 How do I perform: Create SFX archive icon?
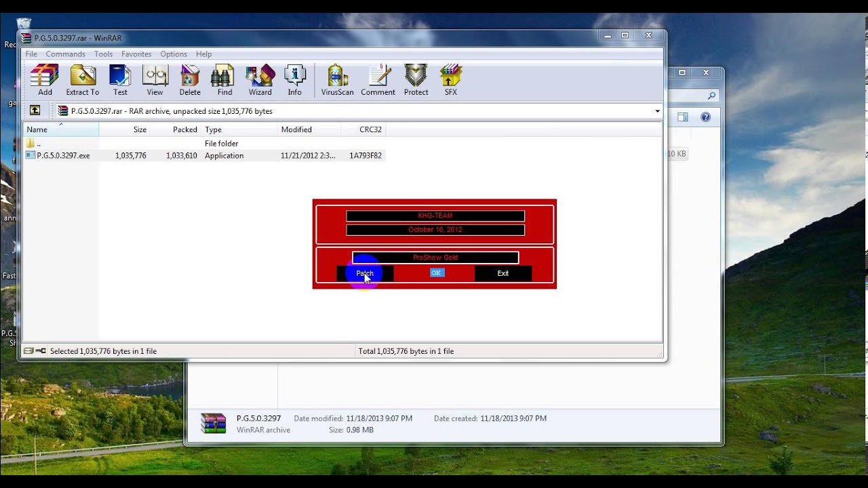pyautogui.click(x=451, y=80)
